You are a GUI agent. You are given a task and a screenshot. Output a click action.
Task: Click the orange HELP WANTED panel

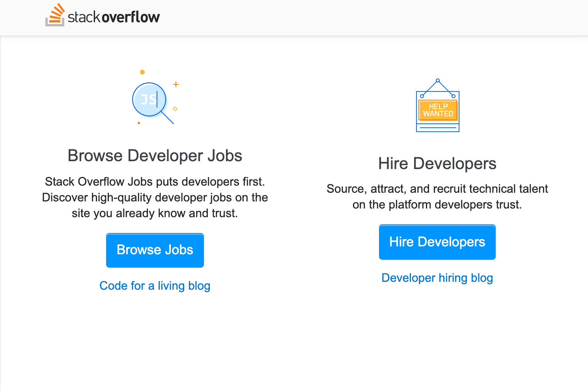438,110
